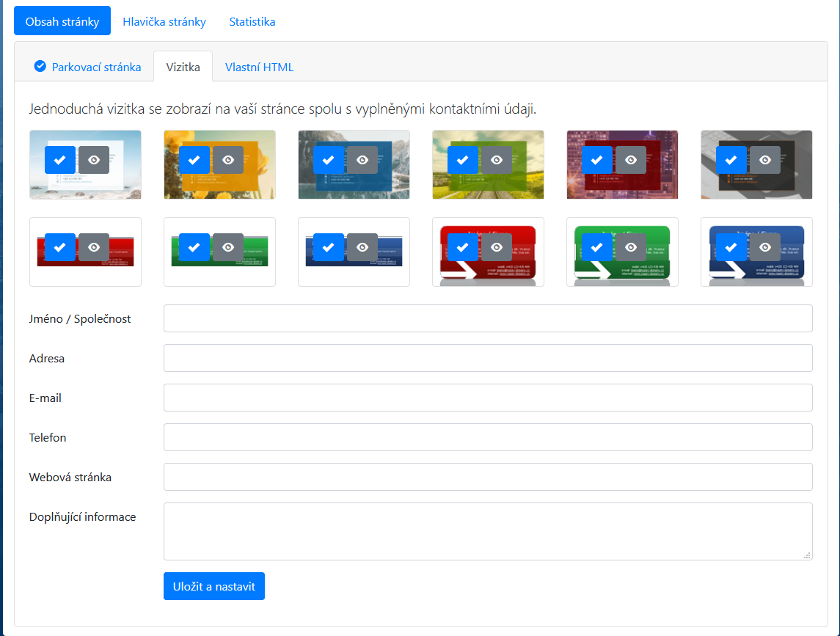Click into the E-mail text field
This screenshot has height=636, width=840.
point(488,398)
